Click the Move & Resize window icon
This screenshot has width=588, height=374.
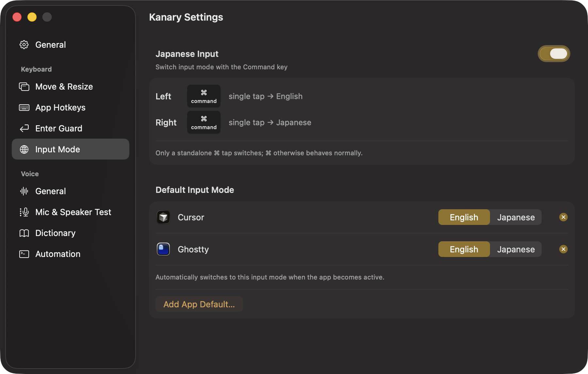point(24,87)
